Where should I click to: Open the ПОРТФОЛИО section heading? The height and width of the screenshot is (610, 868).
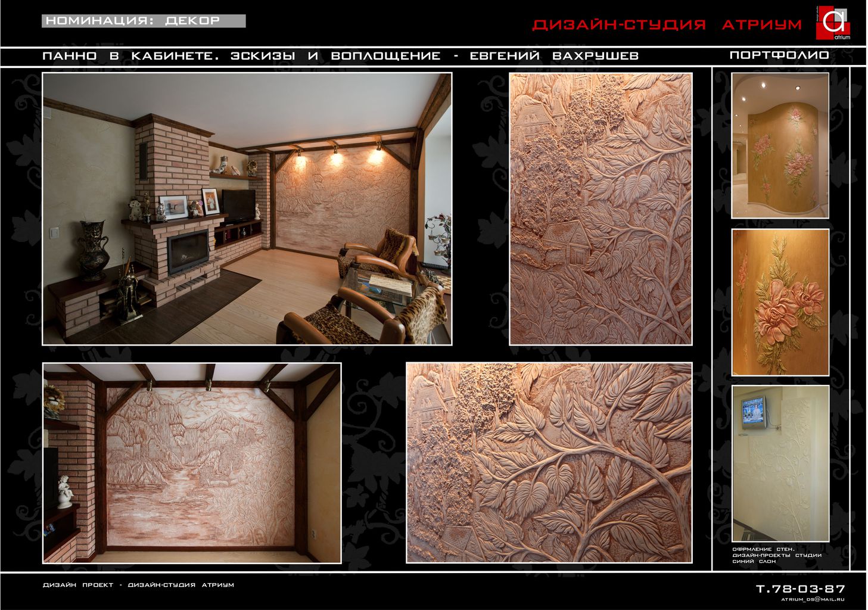[779, 55]
